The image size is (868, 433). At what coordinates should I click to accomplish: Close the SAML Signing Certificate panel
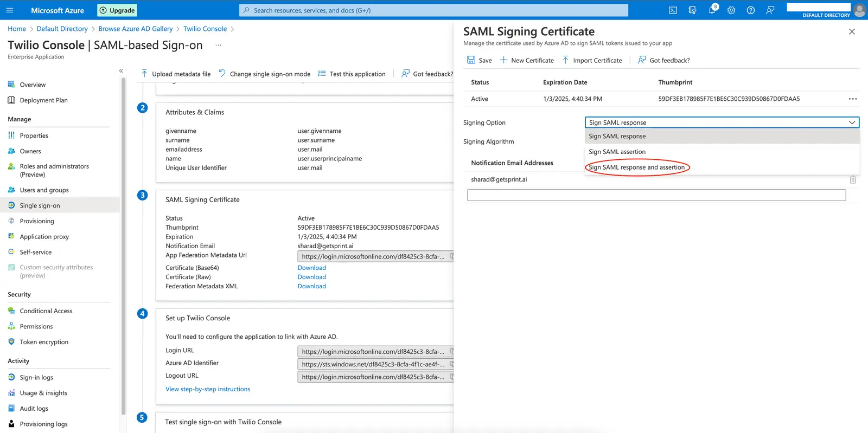point(852,32)
